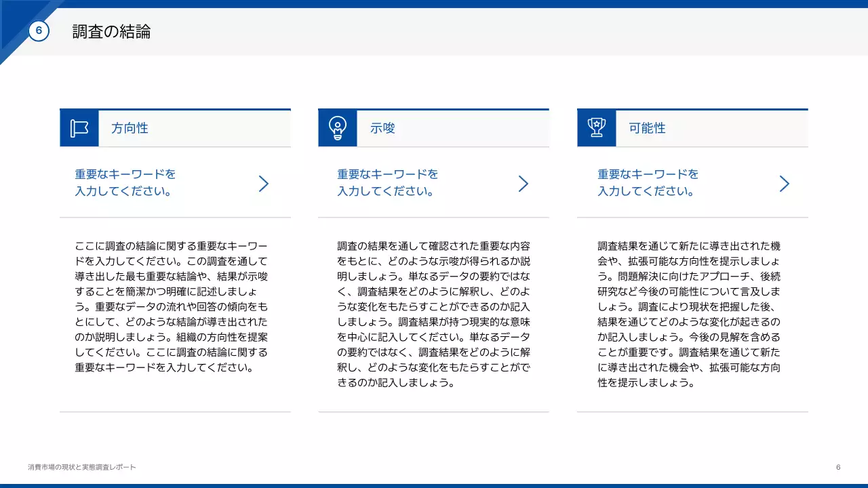Click the keyword placeholder text under 示唆
This screenshot has height=488, width=868.
point(387,182)
